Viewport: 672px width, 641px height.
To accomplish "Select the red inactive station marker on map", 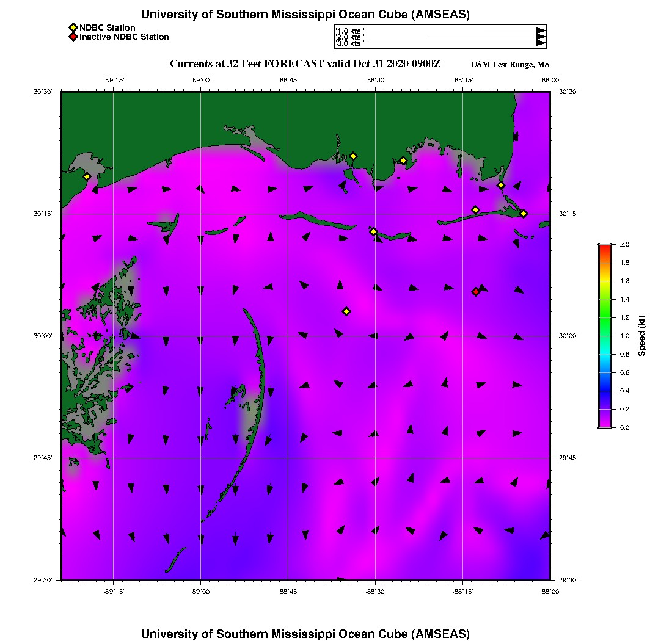I will pyautogui.click(x=476, y=292).
